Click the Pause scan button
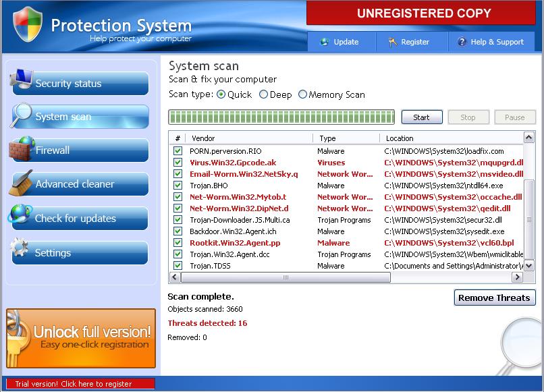 click(x=515, y=117)
